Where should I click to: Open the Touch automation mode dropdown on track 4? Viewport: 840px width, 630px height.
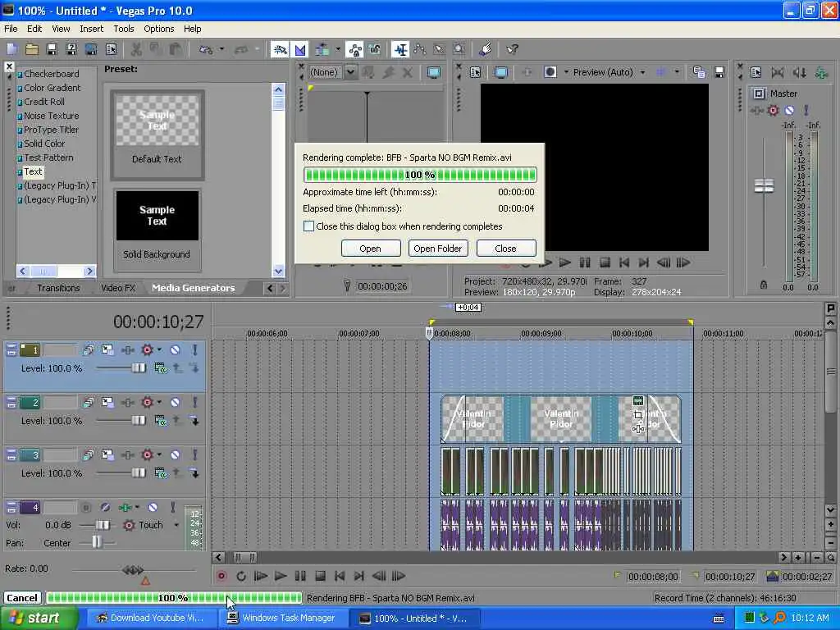tap(176, 525)
